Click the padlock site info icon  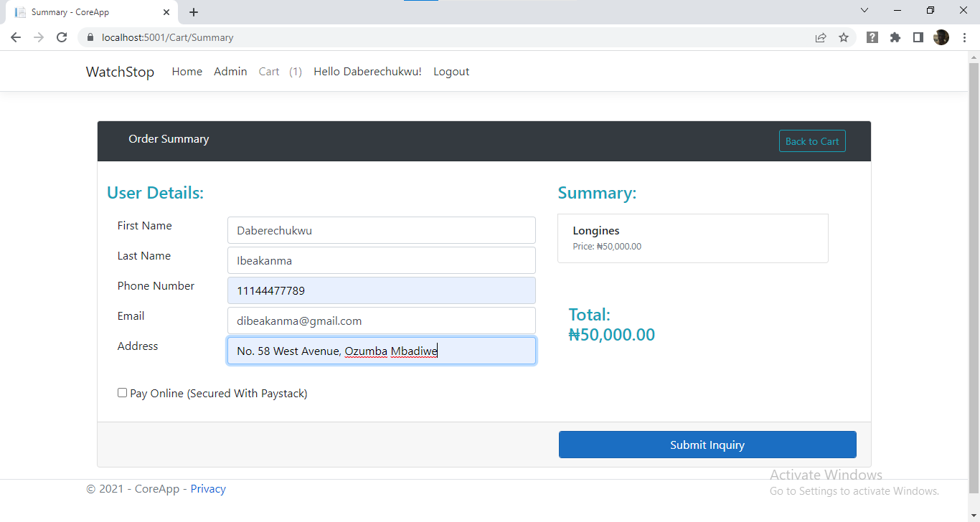90,37
